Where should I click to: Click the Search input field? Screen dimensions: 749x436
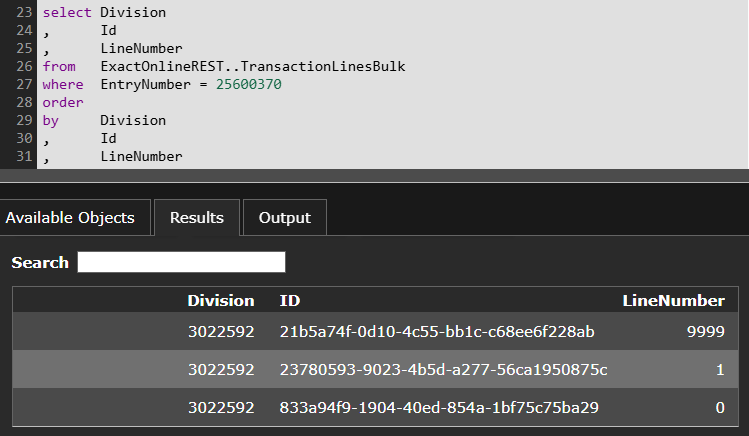click(x=181, y=262)
